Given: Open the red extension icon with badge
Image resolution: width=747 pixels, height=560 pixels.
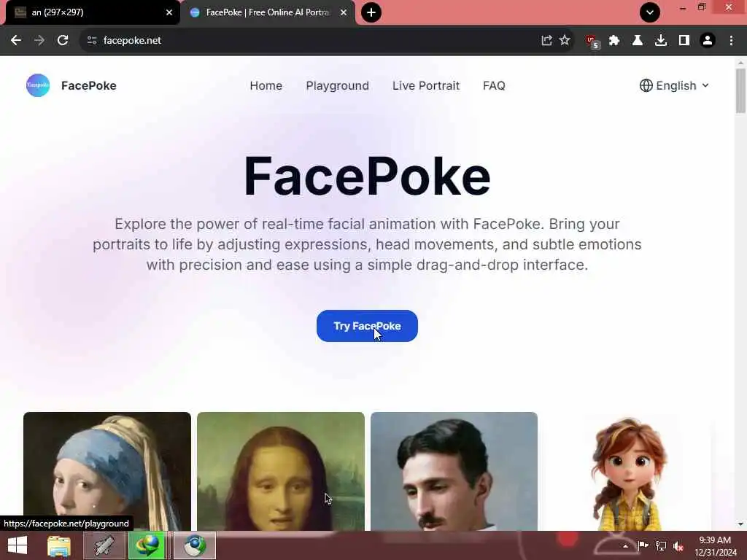Looking at the screenshot, I should click(x=592, y=42).
